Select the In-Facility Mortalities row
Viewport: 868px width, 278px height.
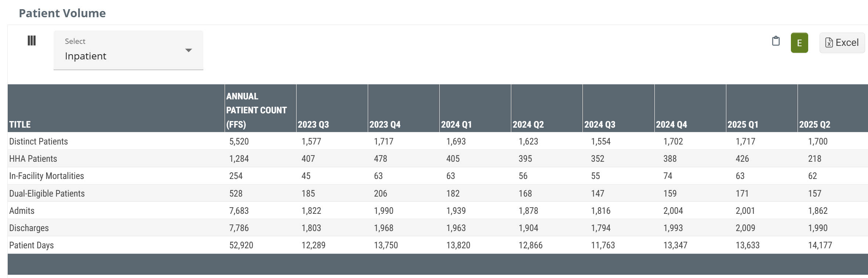click(x=47, y=176)
